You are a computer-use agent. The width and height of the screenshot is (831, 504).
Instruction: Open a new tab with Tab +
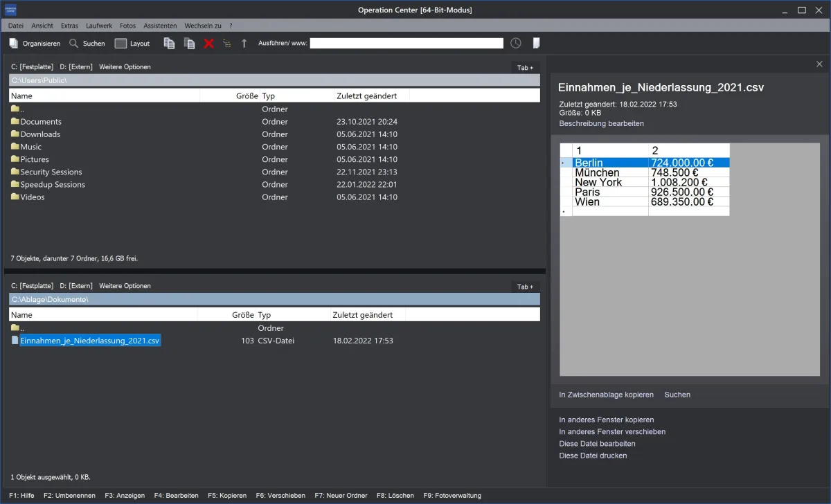pyautogui.click(x=524, y=67)
